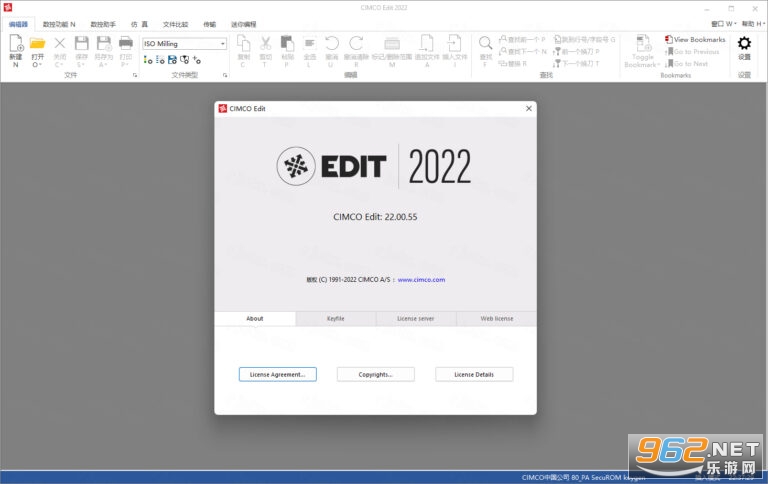Switch to the 数控助手 ribbon tab
The width and height of the screenshot is (768, 484).
click(103, 24)
